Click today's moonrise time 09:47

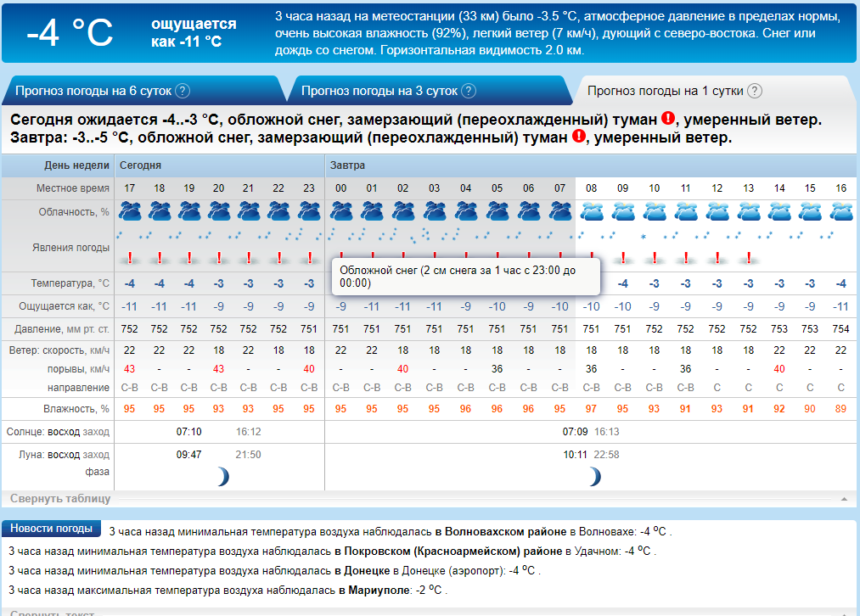[x=188, y=455]
